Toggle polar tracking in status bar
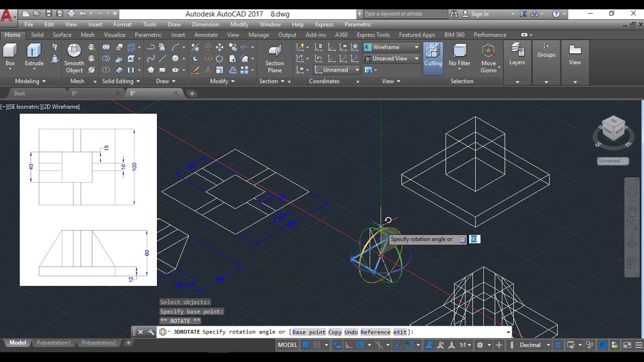The width and height of the screenshot is (644, 362). point(360,345)
